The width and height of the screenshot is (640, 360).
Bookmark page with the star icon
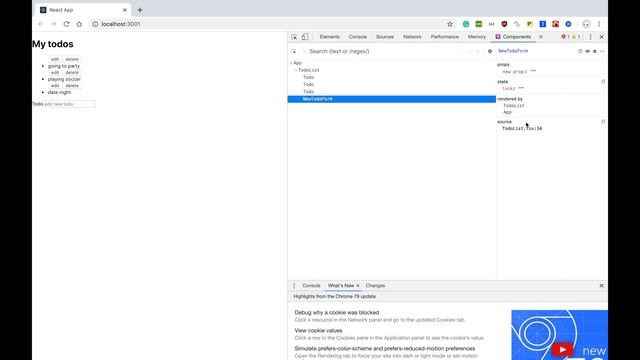(x=450, y=24)
